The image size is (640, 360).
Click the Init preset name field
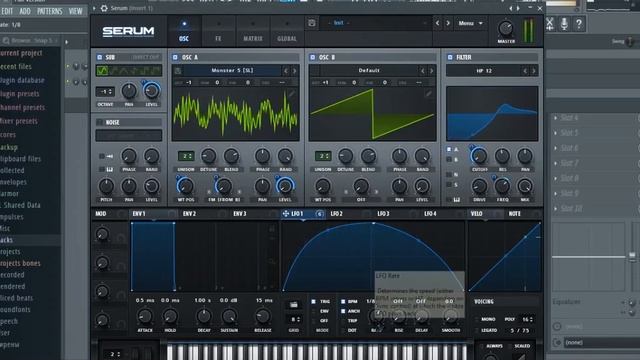coord(339,23)
